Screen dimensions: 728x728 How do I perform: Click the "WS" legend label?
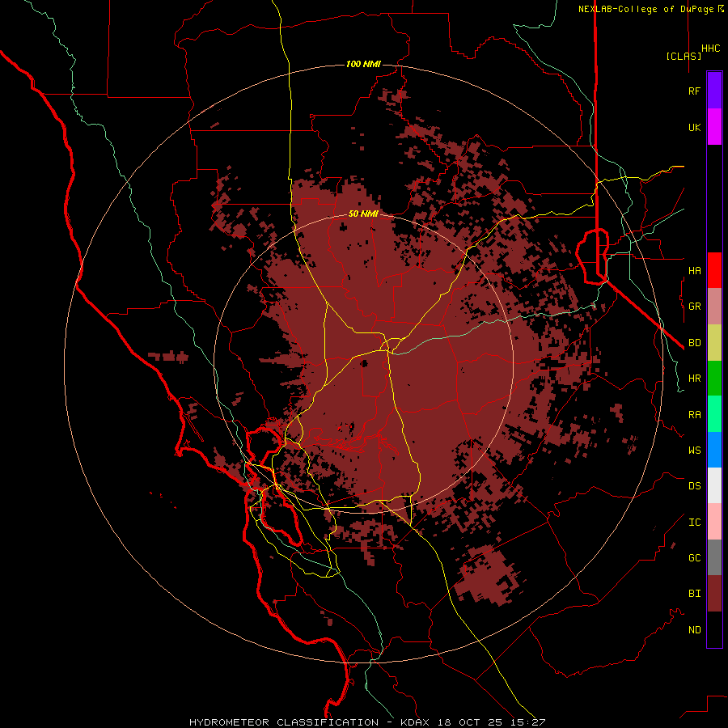pos(694,451)
